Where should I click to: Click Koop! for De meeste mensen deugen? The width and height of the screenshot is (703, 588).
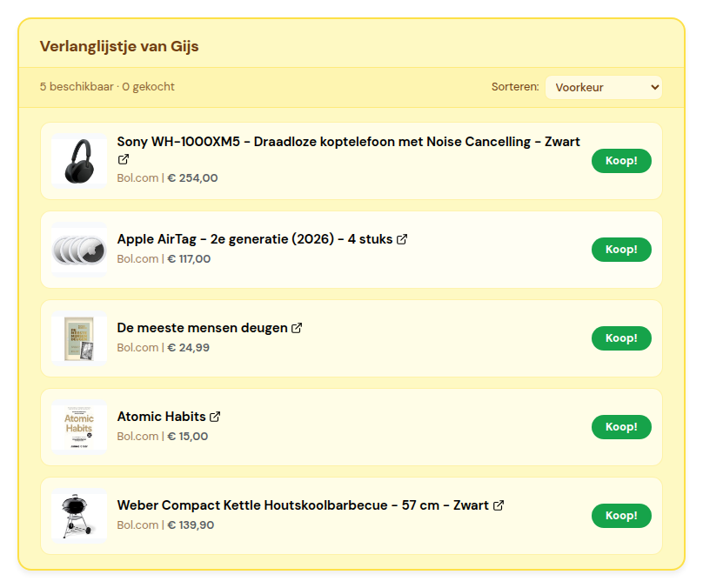click(x=621, y=338)
